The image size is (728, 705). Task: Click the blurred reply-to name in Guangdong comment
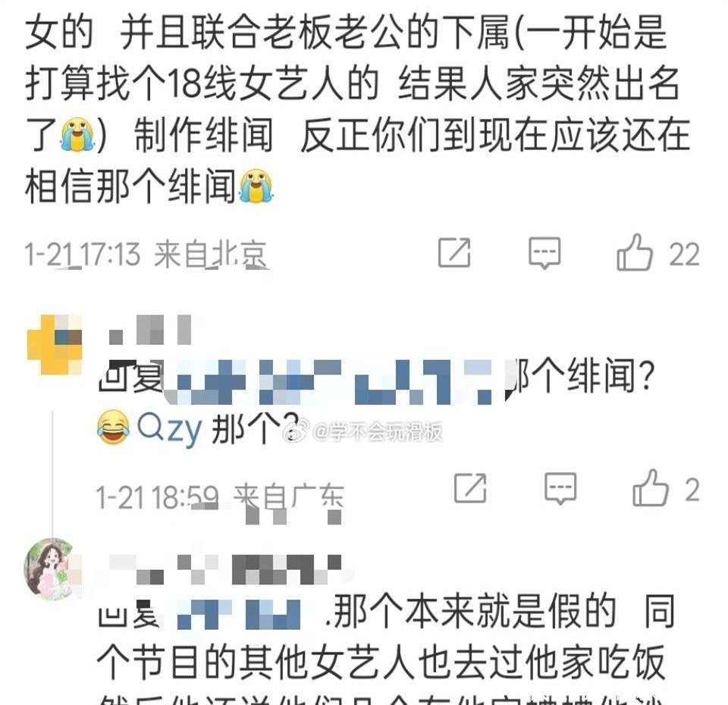pyautogui.click(x=334, y=381)
